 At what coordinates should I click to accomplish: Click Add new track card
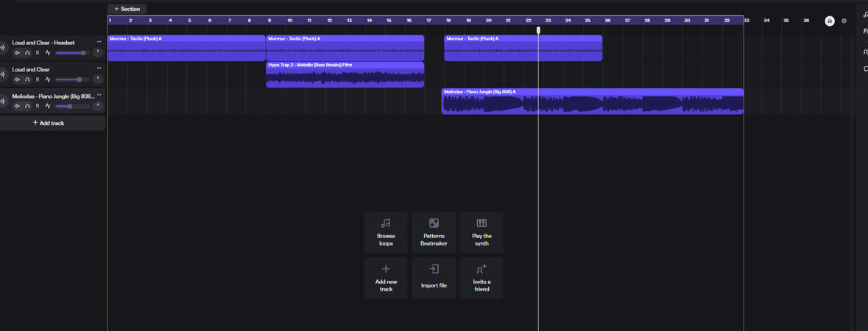point(386,278)
